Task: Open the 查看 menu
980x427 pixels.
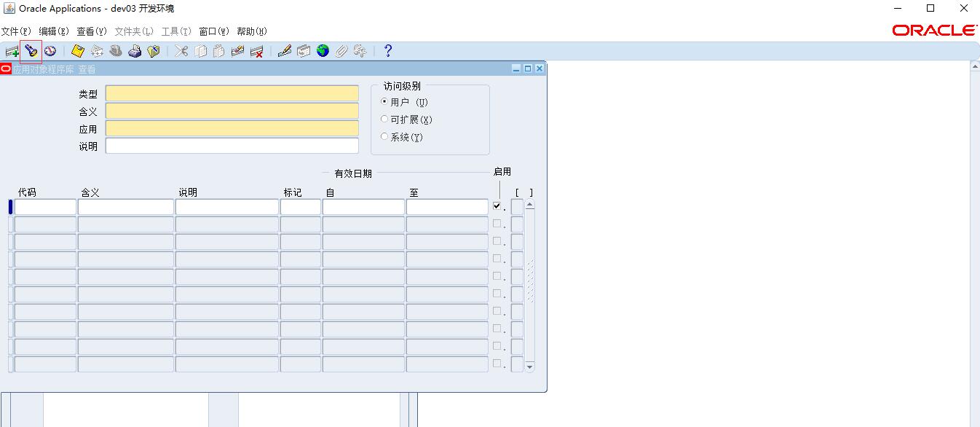Action: (x=91, y=31)
